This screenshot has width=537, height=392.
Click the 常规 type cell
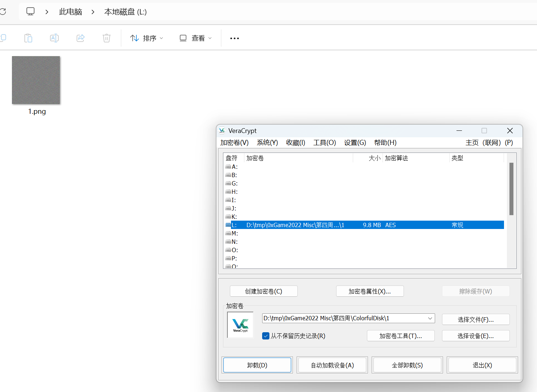[x=458, y=225]
